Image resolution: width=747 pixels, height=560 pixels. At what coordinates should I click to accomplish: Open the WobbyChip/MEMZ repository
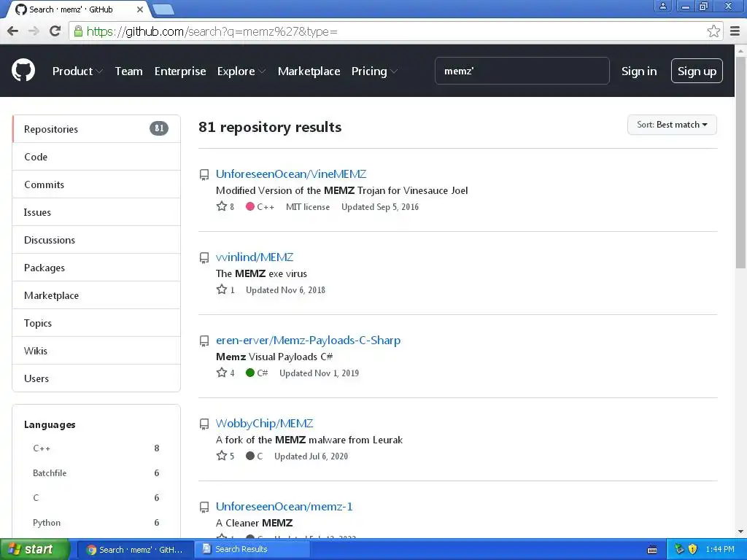(264, 424)
